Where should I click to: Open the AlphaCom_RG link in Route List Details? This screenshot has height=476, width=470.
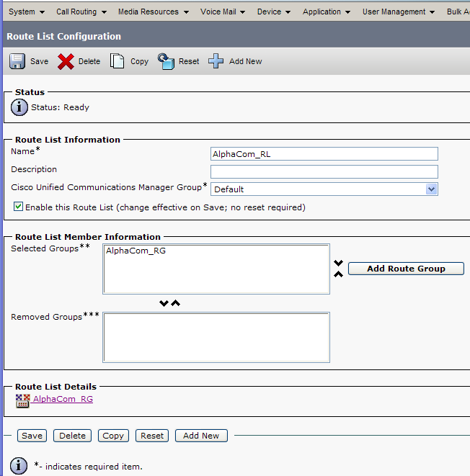[63, 399]
